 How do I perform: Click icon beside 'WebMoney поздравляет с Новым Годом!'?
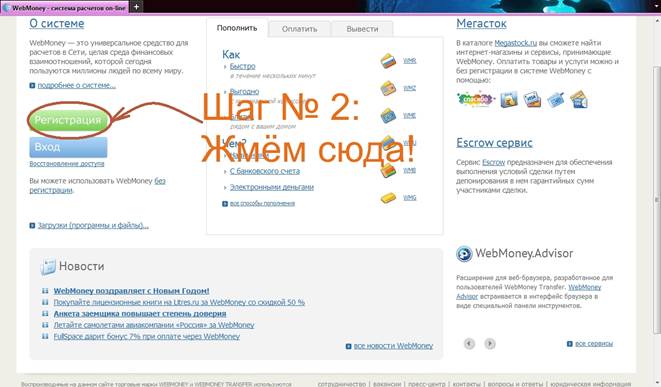[x=45, y=291]
